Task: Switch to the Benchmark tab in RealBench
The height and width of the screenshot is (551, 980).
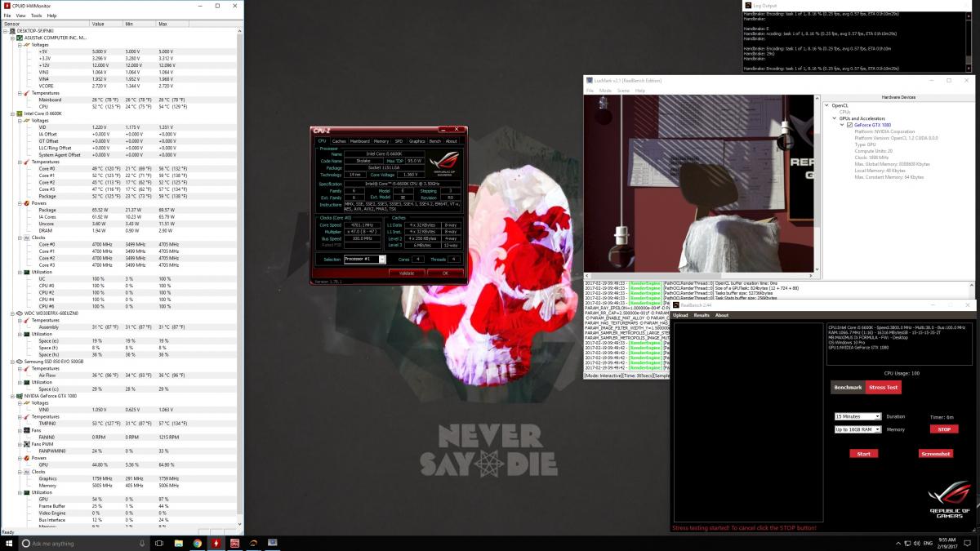Action: pos(848,387)
